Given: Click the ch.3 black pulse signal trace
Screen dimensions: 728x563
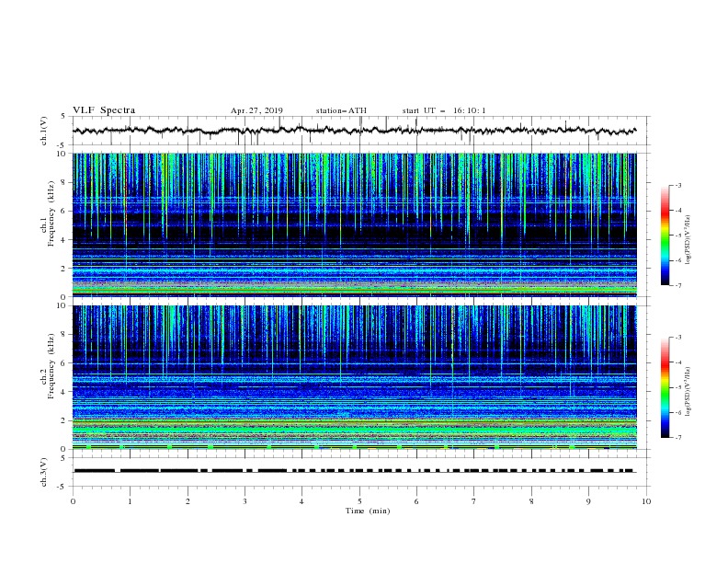Looking at the screenshot, I should [355, 471].
